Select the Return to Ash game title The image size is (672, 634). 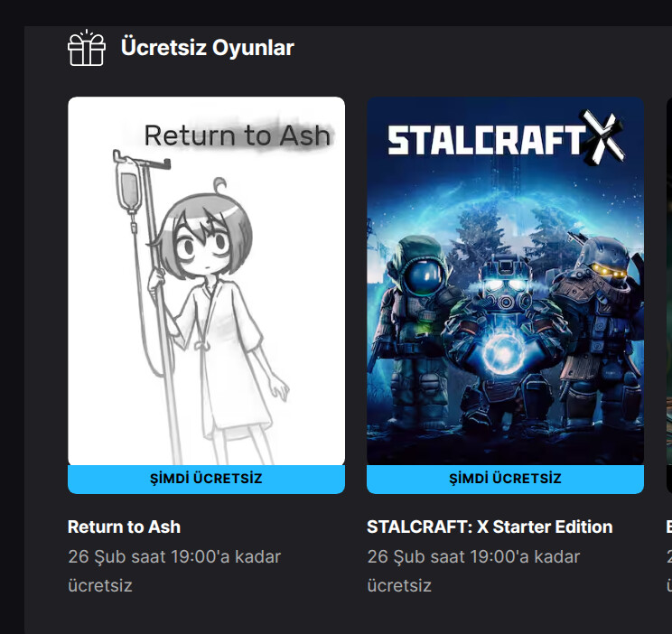click(x=125, y=527)
